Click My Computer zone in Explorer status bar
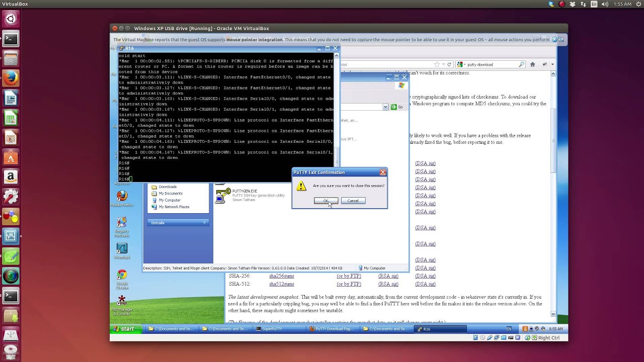Screen dimensions: 644x362 pyautogui.click(x=372, y=268)
